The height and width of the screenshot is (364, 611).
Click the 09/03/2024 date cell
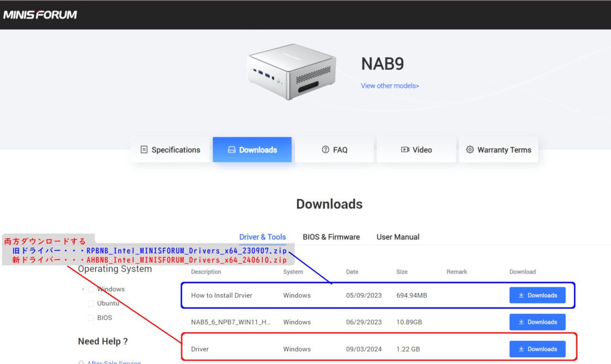pyautogui.click(x=364, y=349)
